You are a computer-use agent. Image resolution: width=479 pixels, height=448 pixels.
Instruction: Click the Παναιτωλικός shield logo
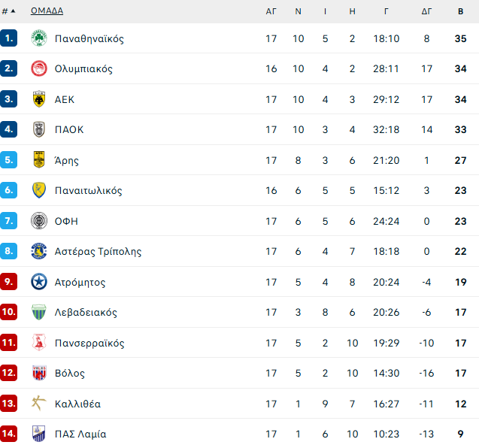click(x=39, y=190)
